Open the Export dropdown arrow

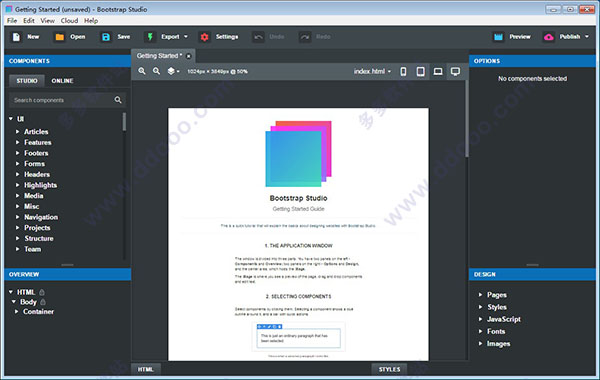tap(186, 37)
